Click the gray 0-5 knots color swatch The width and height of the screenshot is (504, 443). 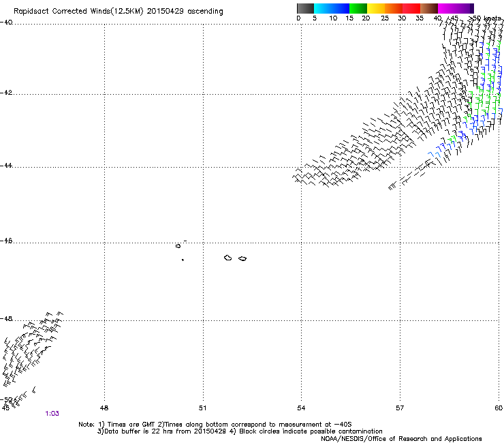pyautogui.click(x=305, y=8)
